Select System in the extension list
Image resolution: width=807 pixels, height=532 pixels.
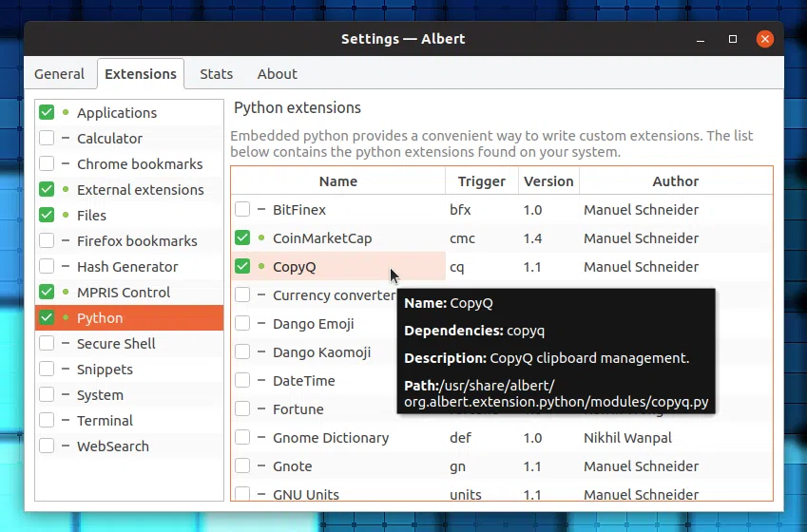point(100,395)
